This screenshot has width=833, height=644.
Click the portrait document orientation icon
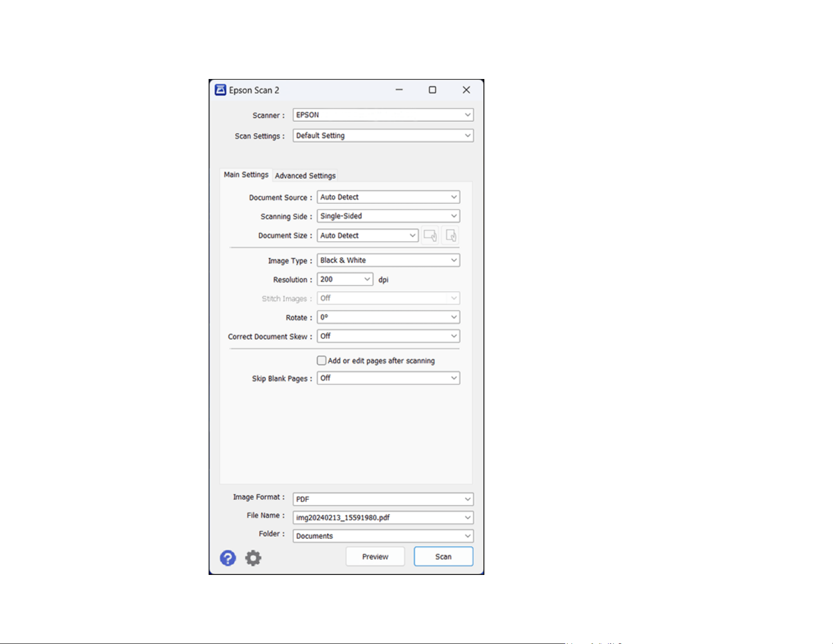pos(451,235)
